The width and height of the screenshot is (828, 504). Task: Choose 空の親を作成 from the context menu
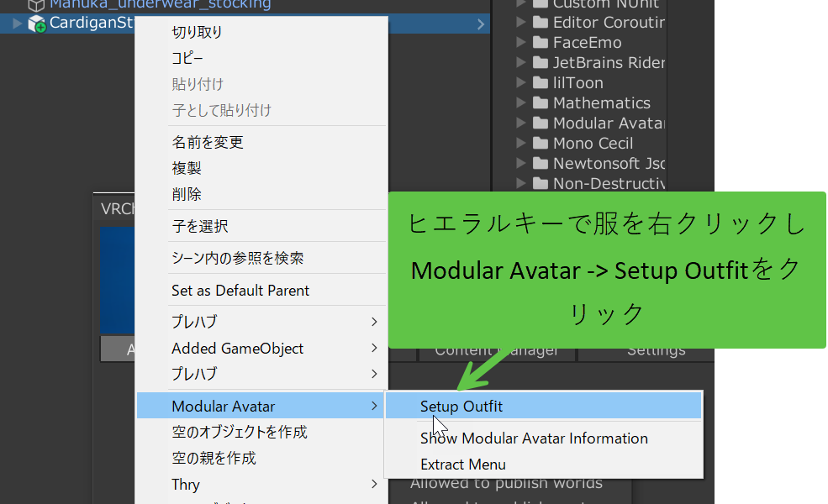tap(262, 458)
